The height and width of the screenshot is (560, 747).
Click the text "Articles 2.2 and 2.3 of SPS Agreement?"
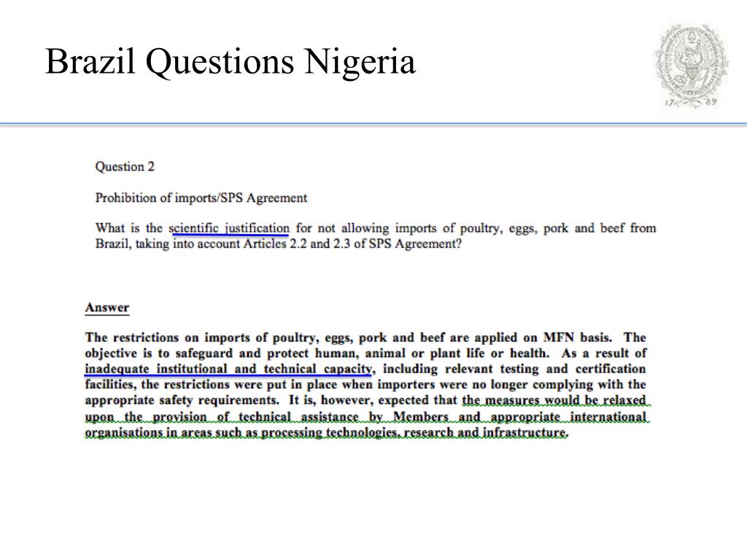[x=352, y=244]
